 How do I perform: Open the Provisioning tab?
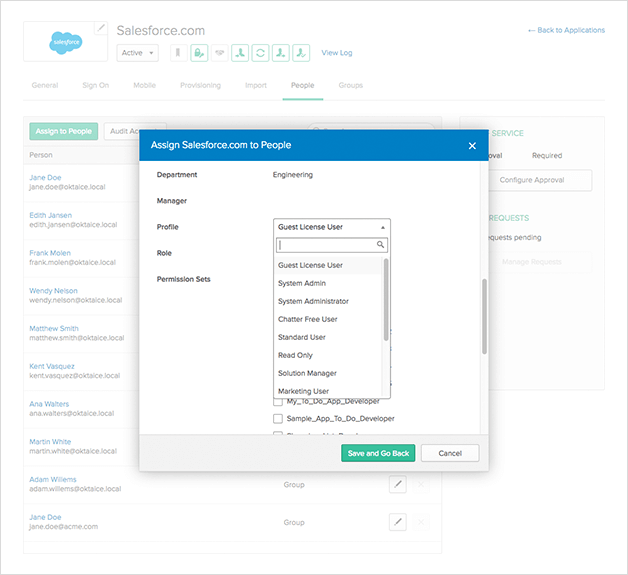point(200,86)
